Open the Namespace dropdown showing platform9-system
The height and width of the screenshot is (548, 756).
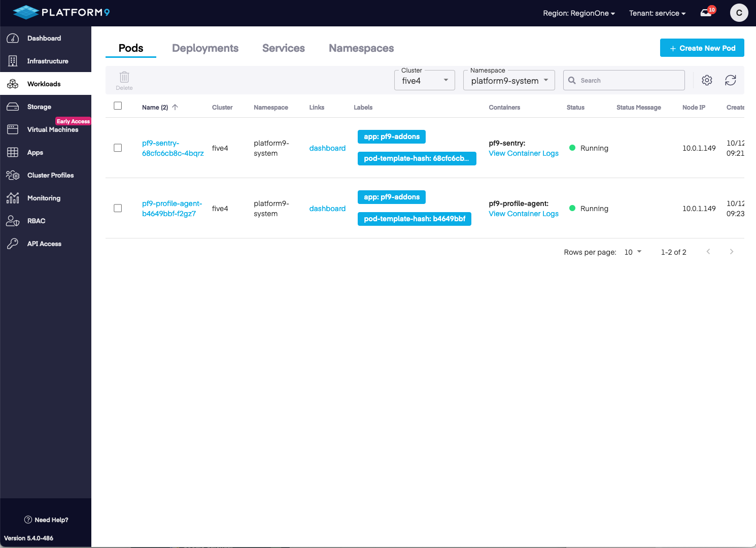point(509,81)
